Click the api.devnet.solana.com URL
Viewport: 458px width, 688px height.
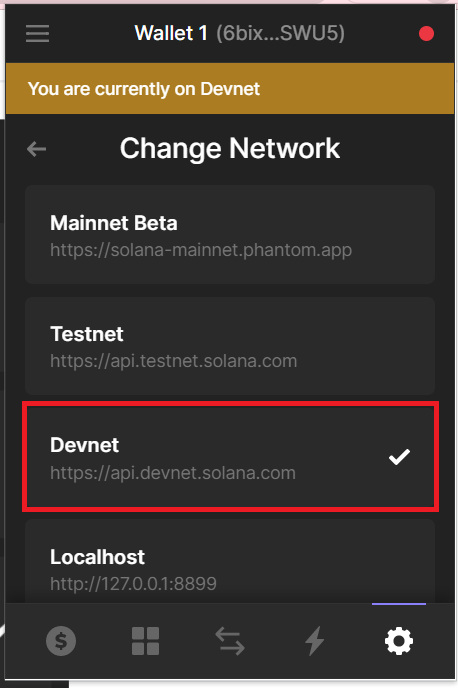click(x=173, y=473)
